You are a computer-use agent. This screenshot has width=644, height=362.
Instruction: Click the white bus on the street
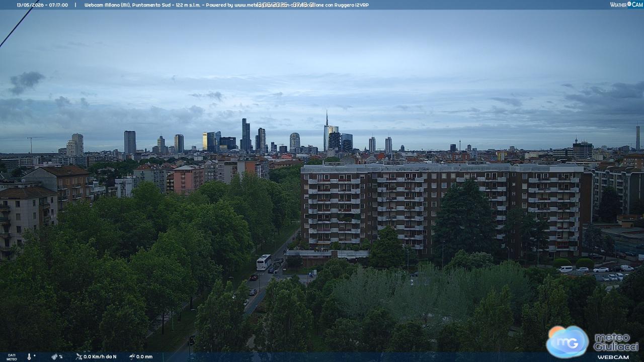coord(264,262)
